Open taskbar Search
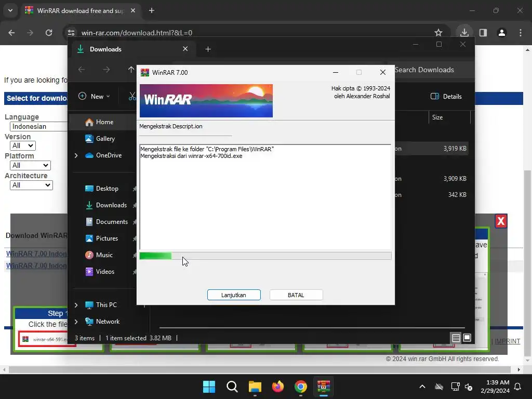Viewport: 532px width, 399px height. [232, 387]
